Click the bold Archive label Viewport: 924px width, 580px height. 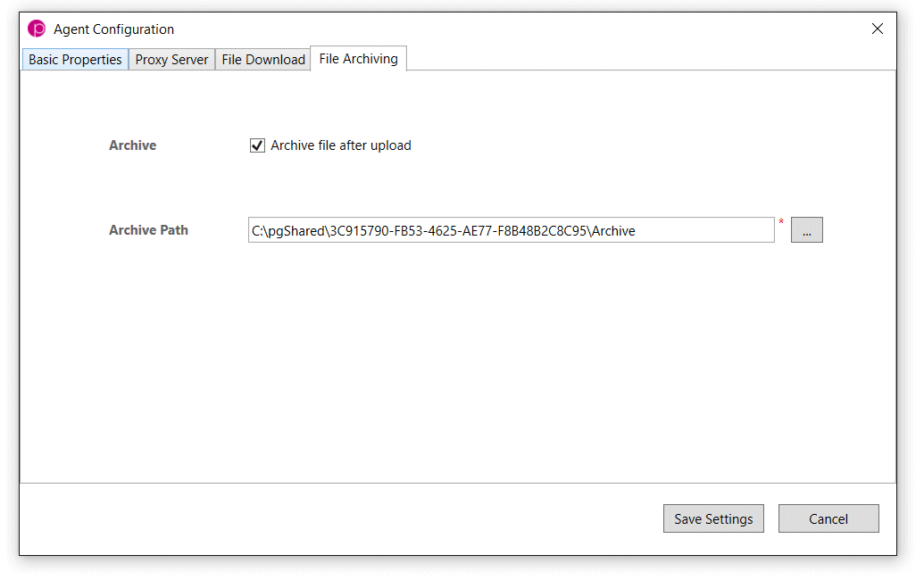[133, 145]
